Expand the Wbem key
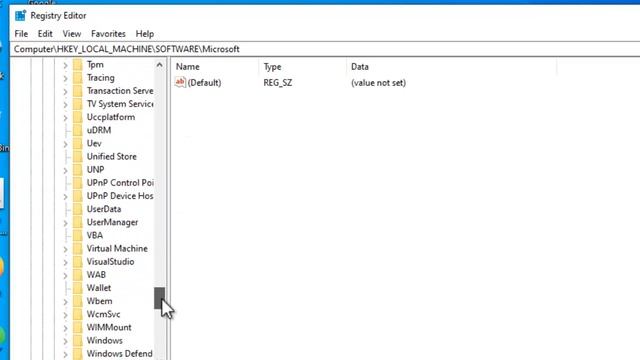The width and height of the screenshot is (640, 360). click(65, 301)
